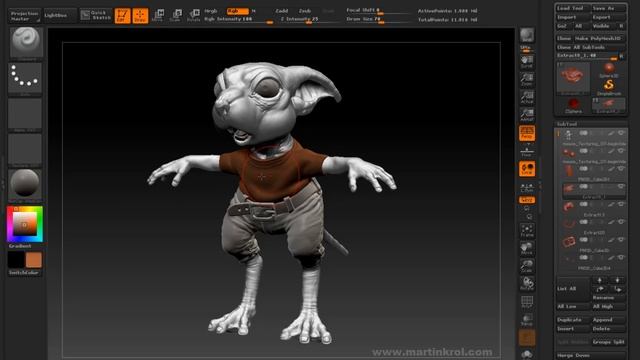Toggle Local transformations button
Image resolution: width=640 pixels, height=360 pixels.
tap(527, 169)
